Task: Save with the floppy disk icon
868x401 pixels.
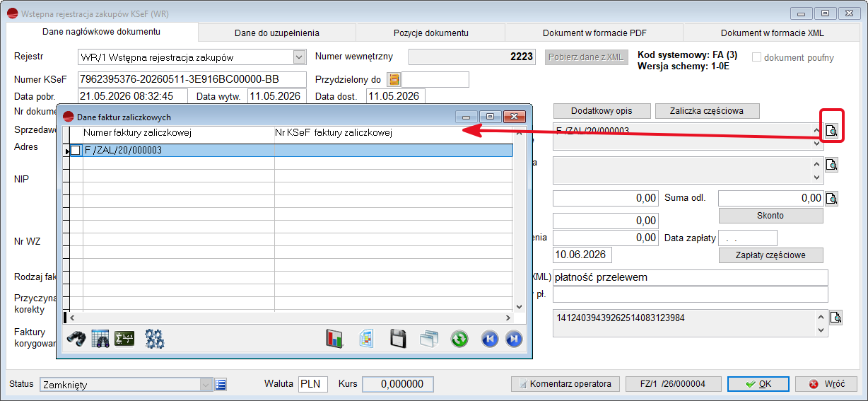Action: pos(399,338)
